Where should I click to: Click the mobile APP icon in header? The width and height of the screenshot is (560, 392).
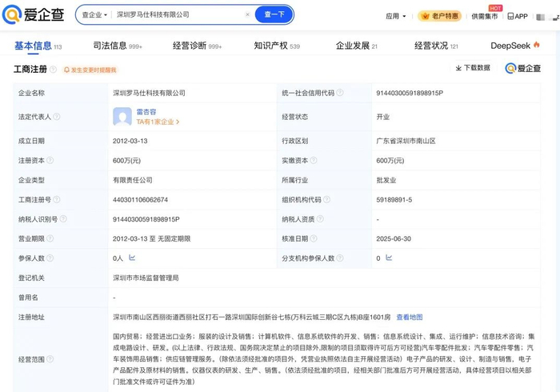[x=510, y=16]
